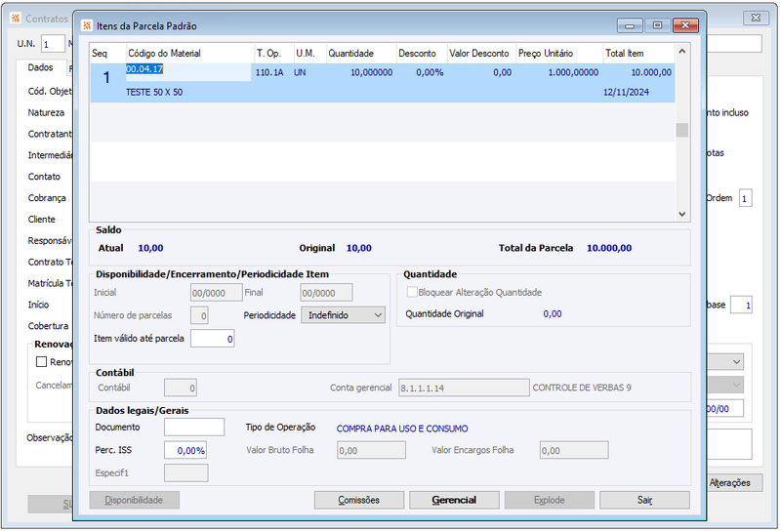Click the item grid scroll up arrow
781x532 pixels.
pyautogui.click(x=681, y=52)
